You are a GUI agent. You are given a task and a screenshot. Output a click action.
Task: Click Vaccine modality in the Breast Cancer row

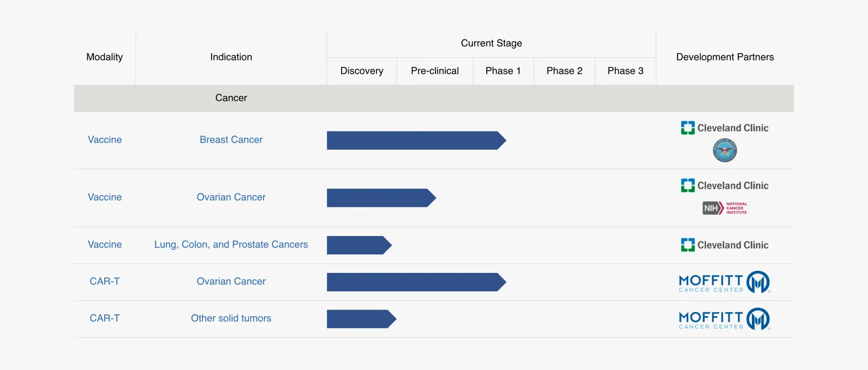pos(105,140)
